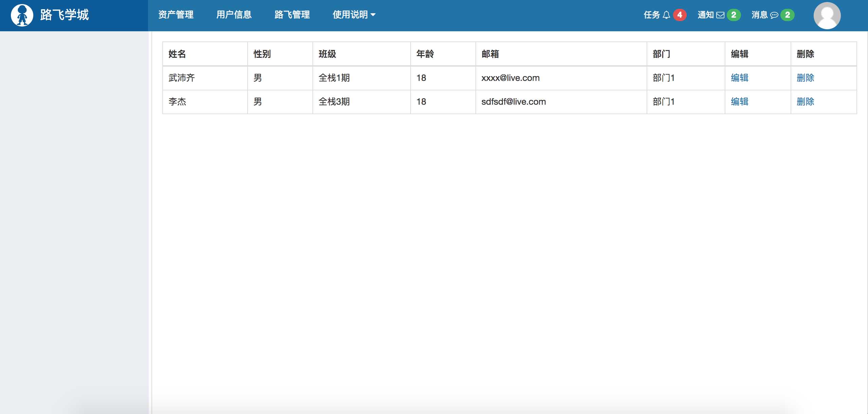The height and width of the screenshot is (414, 868).
Task: Click the 任务 label in header
Action: click(x=652, y=15)
